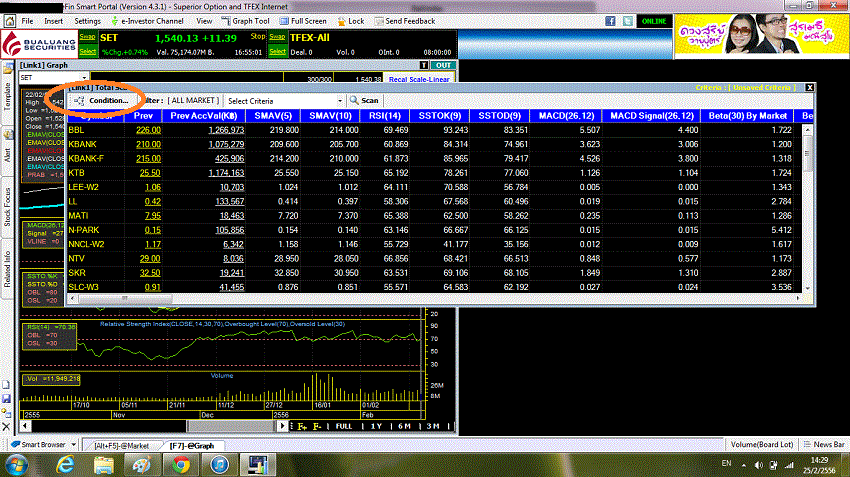Open the File menu
Image resolution: width=850 pixels, height=477 pixels.
point(27,21)
